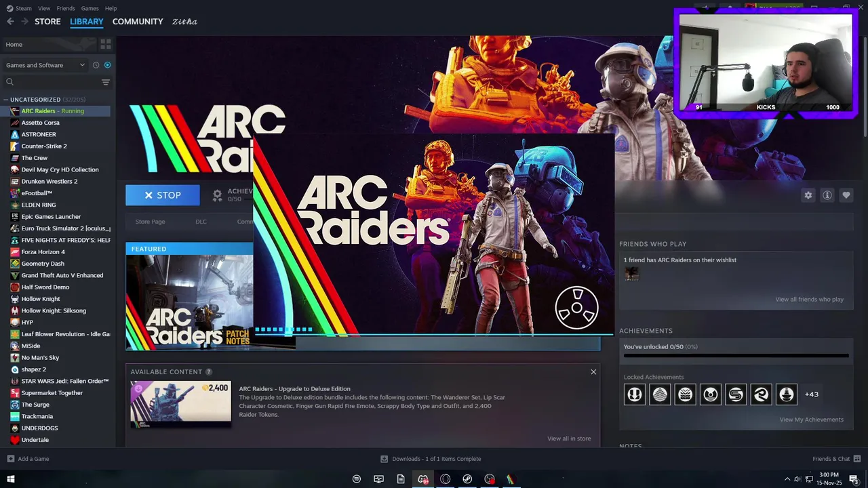Open View all in store link
Image resolution: width=868 pixels, height=488 pixels.
pos(569,439)
